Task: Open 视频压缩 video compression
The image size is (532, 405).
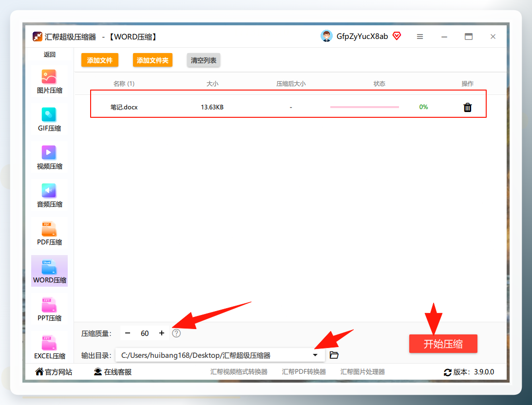Action: click(x=49, y=157)
